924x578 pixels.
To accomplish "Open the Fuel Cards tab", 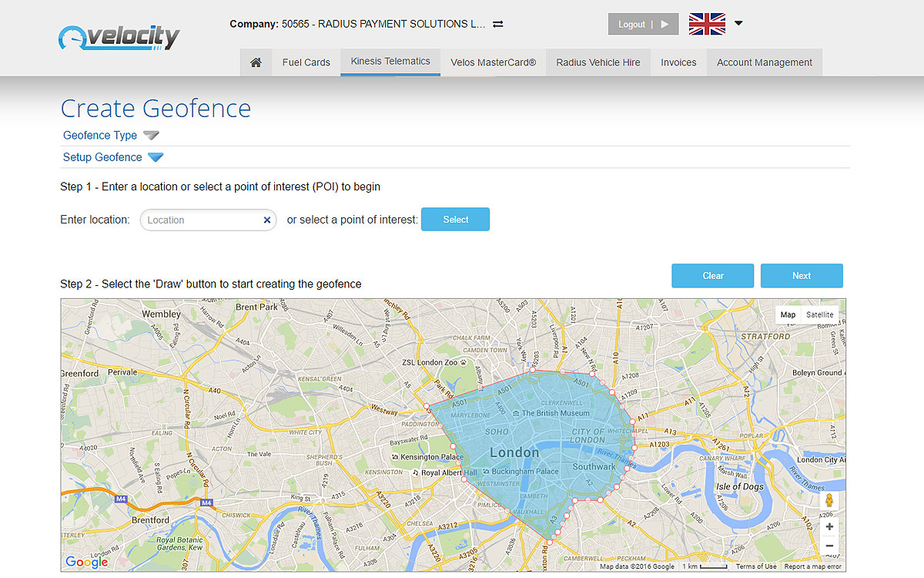I will pyautogui.click(x=306, y=62).
